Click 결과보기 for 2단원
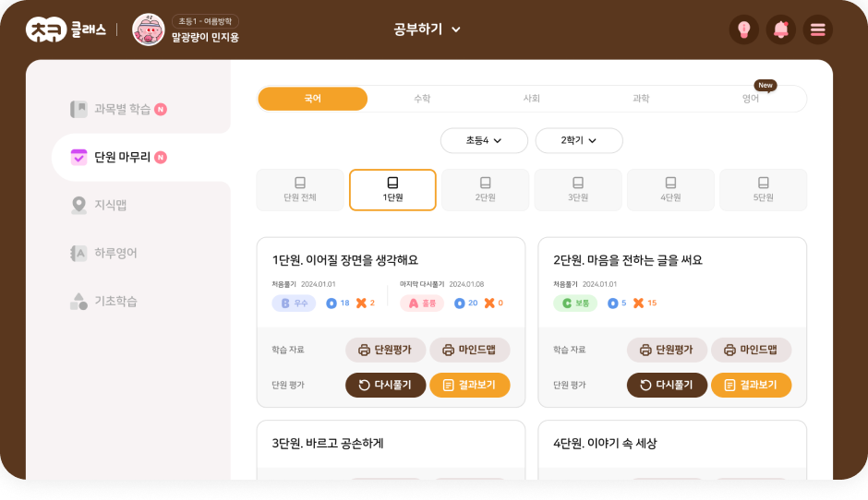The width and height of the screenshot is (868, 500). [x=752, y=385]
